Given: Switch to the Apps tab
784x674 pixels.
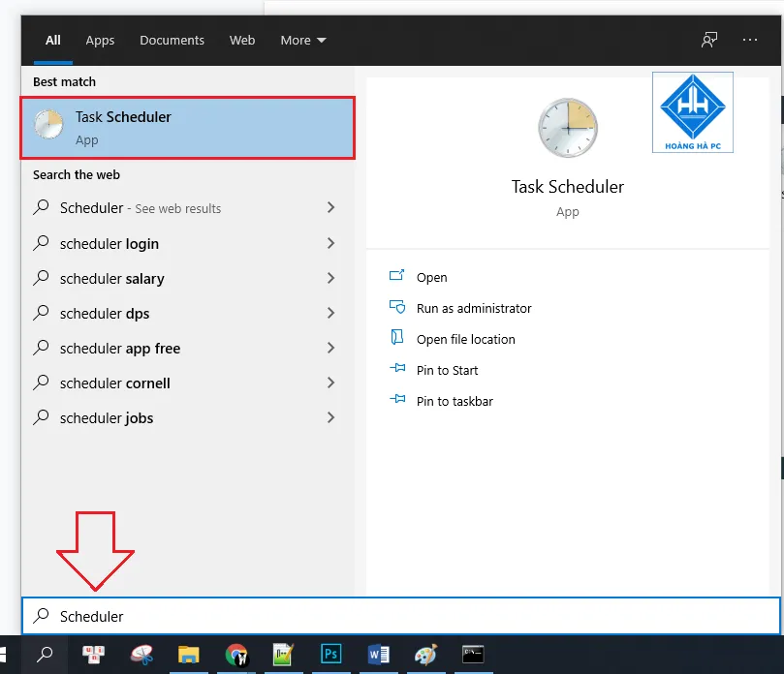Looking at the screenshot, I should (x=100, y=40).
